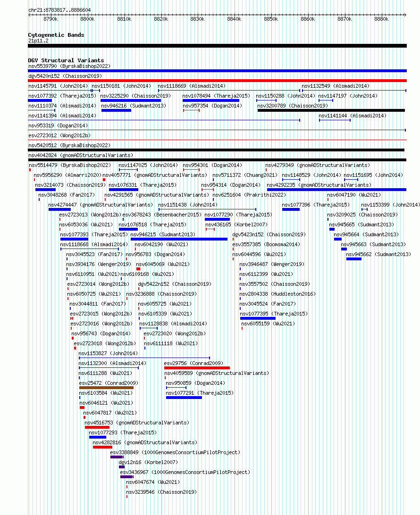
Task: Select nsv1132300 (Alsmadi2014) label
Action: click(x=112, y=363)
